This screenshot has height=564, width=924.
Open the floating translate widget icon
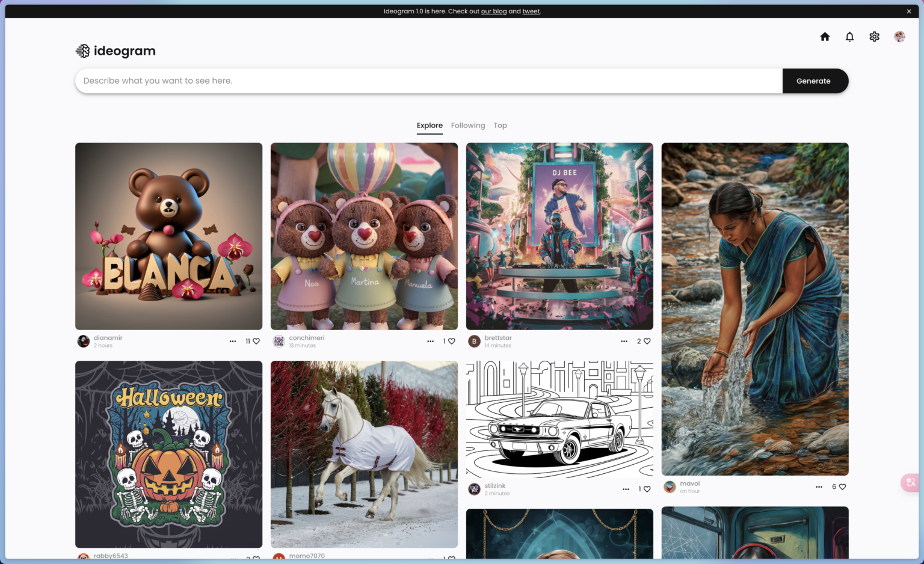point(911,482)
